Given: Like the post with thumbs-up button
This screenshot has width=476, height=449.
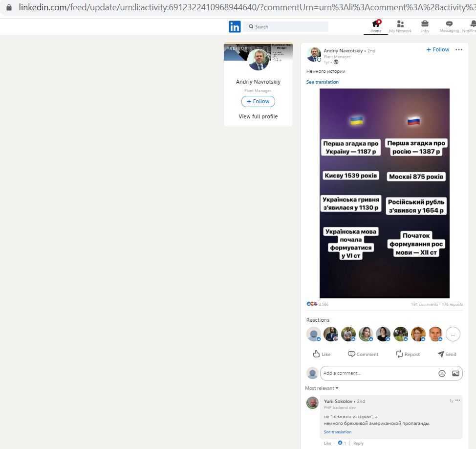Looking at the screenshot, I should tap(322, 354).
